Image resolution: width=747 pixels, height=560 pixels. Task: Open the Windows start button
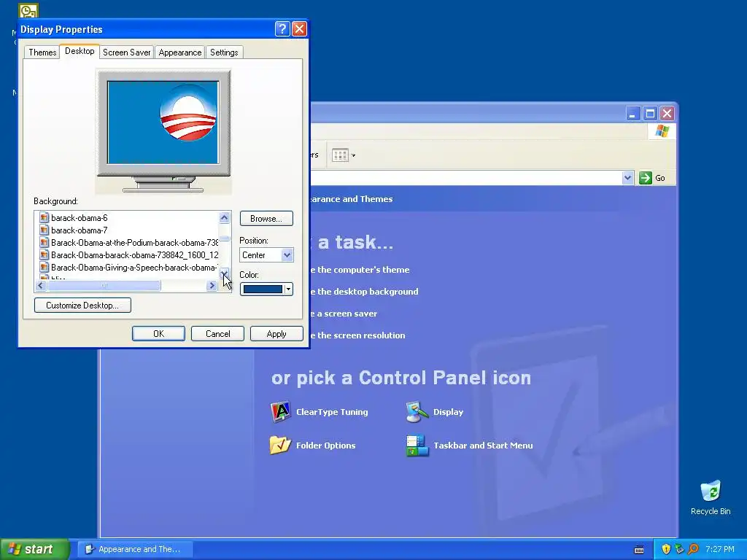34,549
